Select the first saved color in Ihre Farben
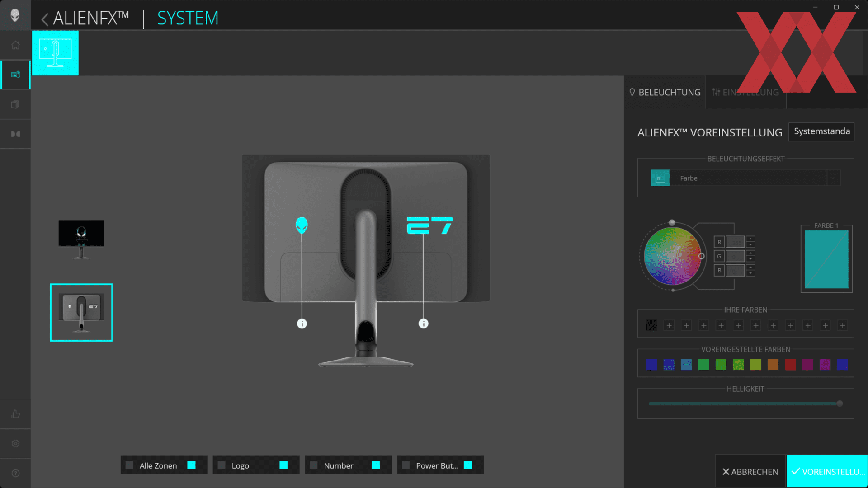Viewport: 868px width, 488px height. 651,325
